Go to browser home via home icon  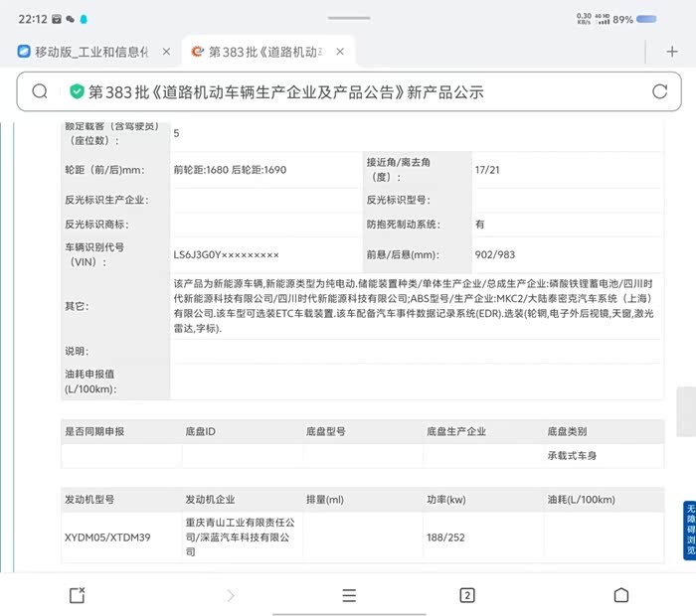click(x=620, y=595)
